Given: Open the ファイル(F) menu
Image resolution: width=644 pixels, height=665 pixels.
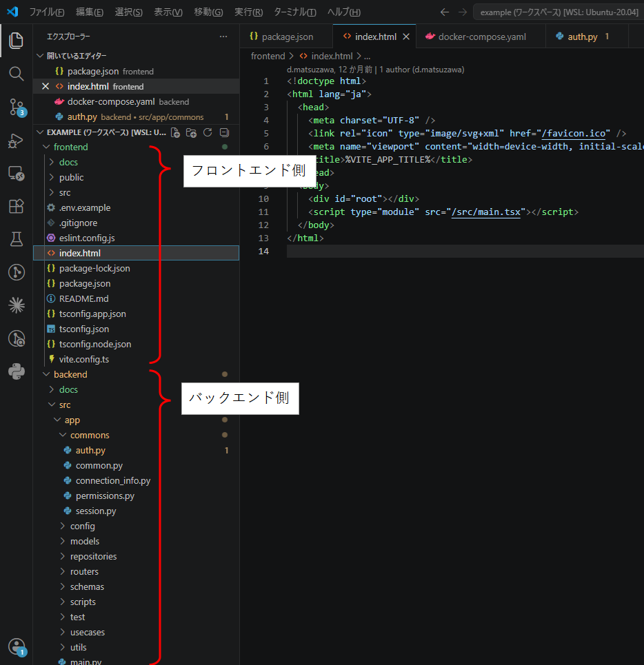Looking at the screenshot, I should pos(47,12).
